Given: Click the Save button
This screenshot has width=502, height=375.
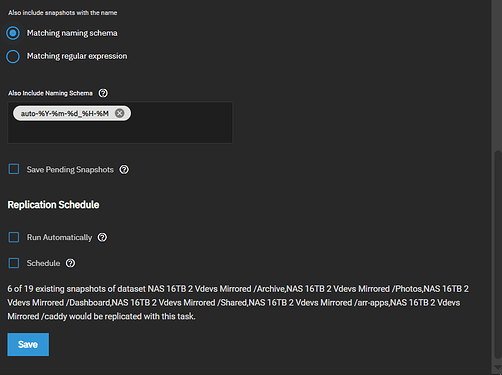Looking at the screenshot, I should (x=28, y=344).
